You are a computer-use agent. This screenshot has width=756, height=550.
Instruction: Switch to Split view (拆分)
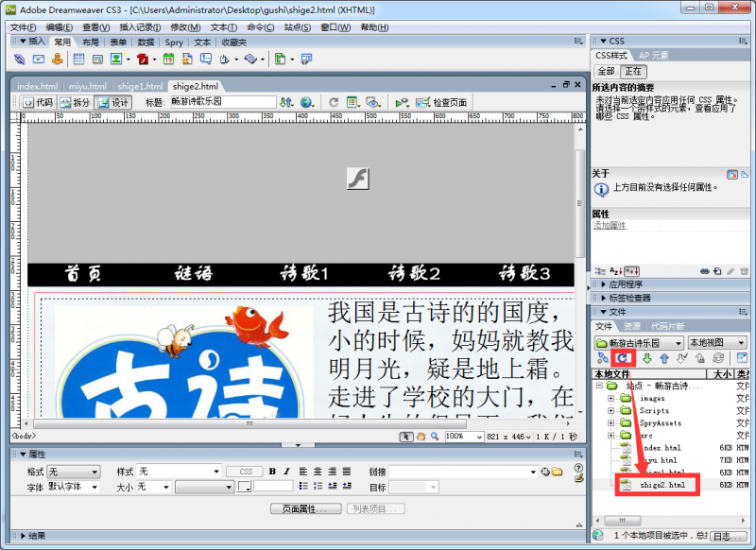pyautogui.click(x=76, y=102)
